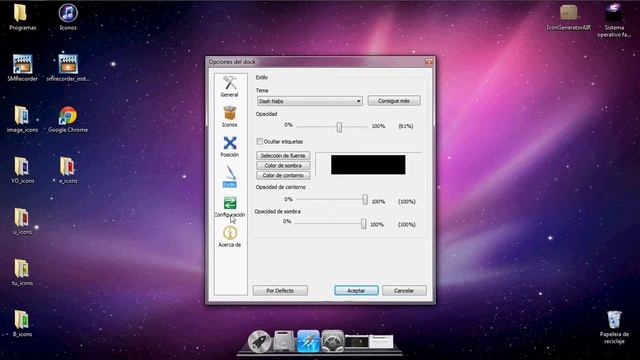
Task: Click the Por Defecto button
Action: (x=280, y=291)
